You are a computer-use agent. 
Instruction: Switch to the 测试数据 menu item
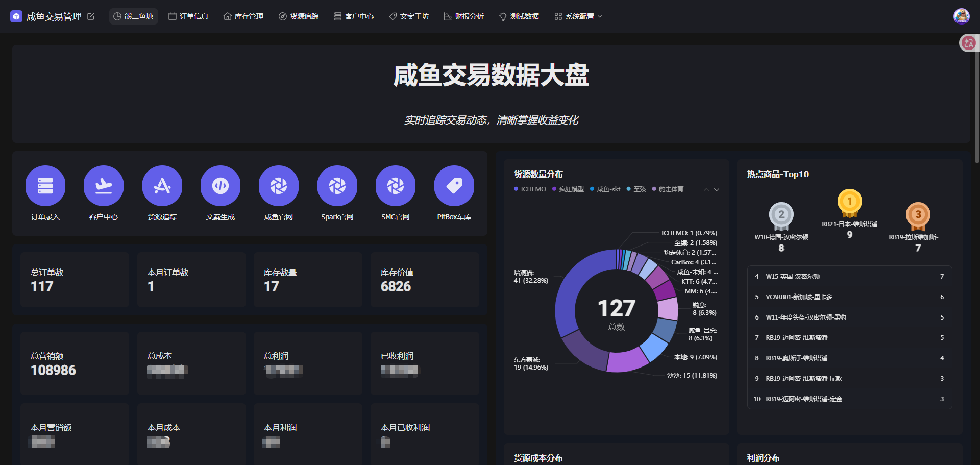pos(519,16)
